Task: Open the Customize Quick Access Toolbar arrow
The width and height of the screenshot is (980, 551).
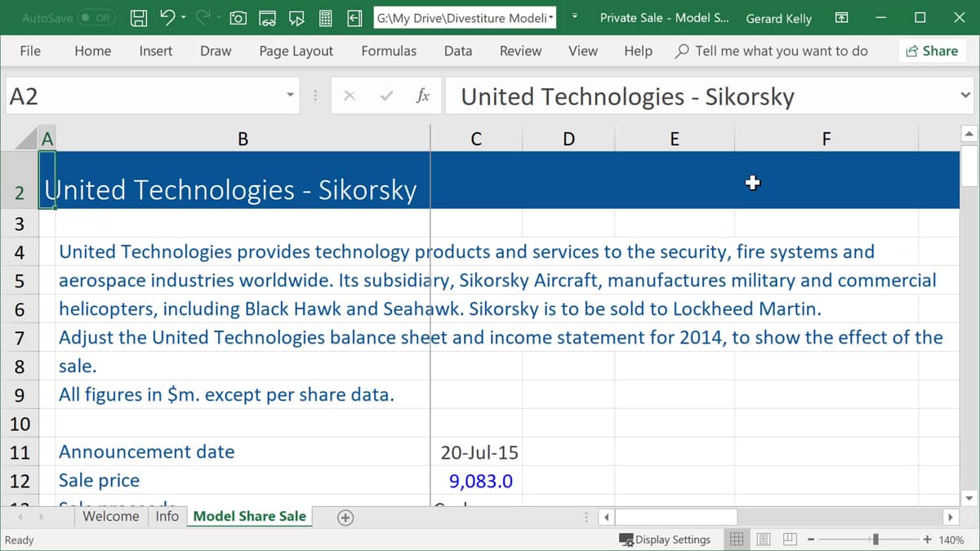Action: [575, 16]
